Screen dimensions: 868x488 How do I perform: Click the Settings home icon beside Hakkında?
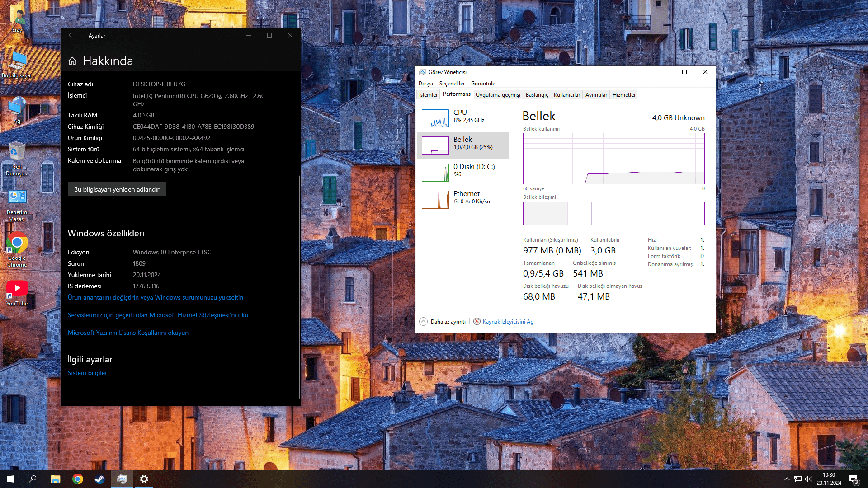[72, 61]
